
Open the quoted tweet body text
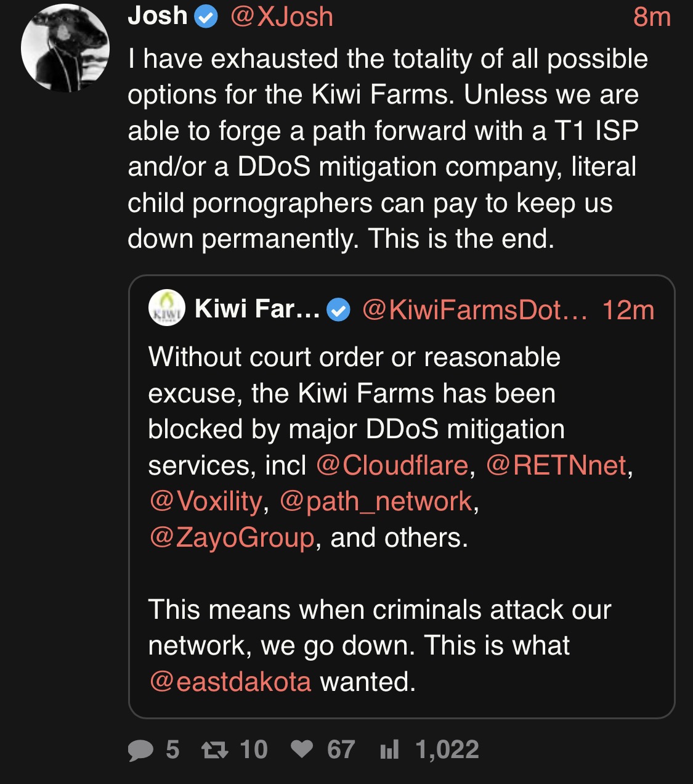pos(391,519)
